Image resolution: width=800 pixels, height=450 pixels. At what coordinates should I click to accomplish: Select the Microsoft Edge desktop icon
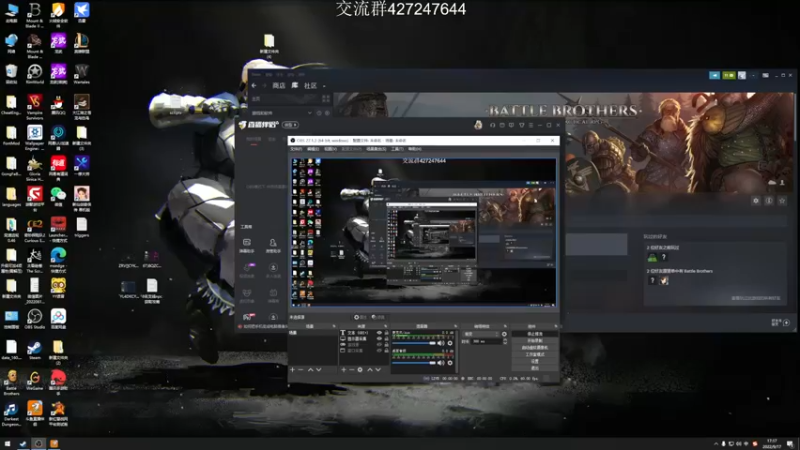pyautogui.click(x=58, y=259)
